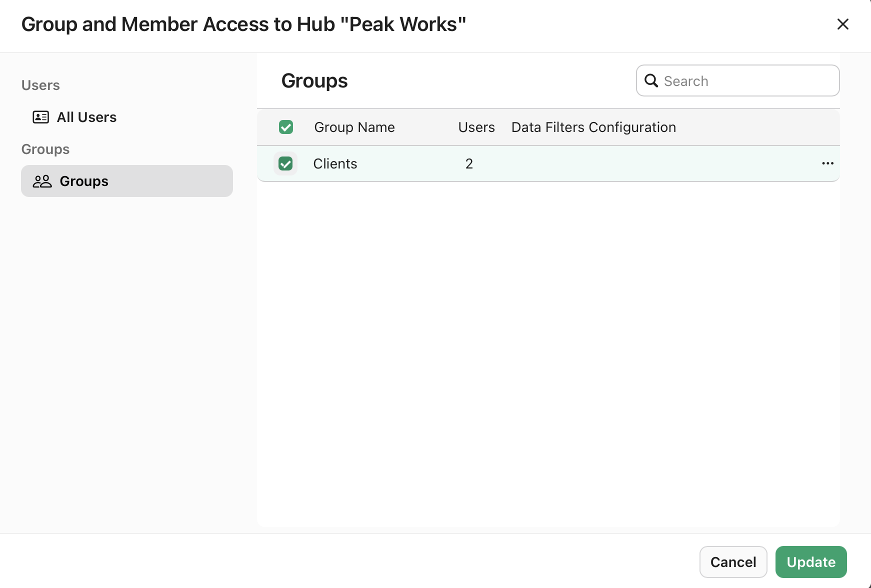The height and width of the screenshot is (588, 871).
Task: Select Groups in the left sidebar
Action: point(83,181)
